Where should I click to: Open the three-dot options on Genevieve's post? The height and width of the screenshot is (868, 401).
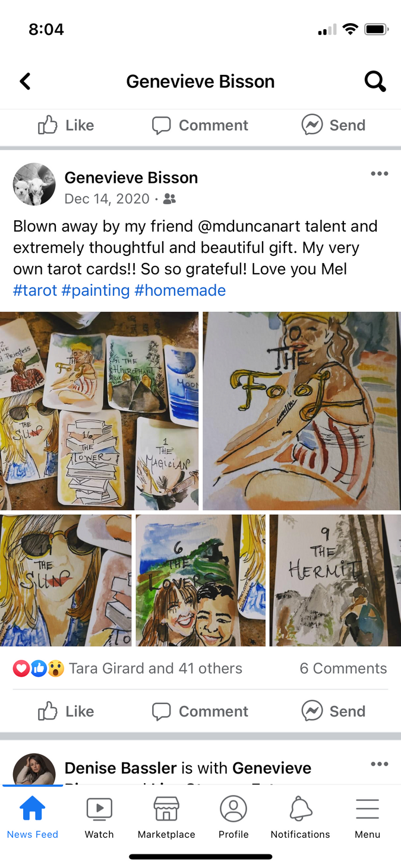[379, 174]
